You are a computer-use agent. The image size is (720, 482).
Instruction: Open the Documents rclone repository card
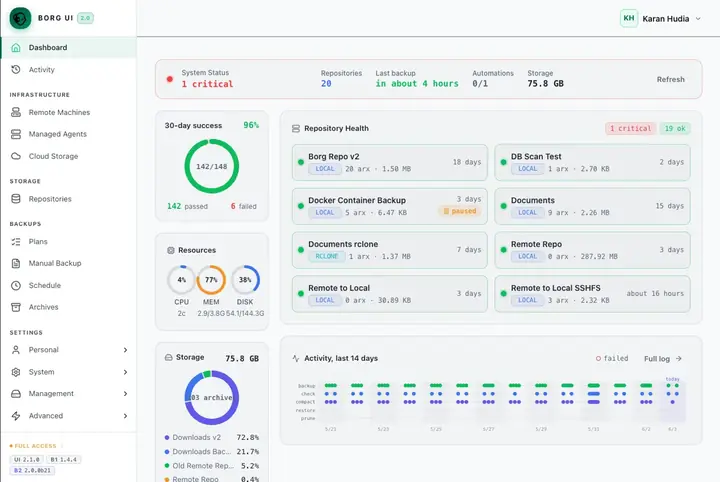click(x=389, y=250)
